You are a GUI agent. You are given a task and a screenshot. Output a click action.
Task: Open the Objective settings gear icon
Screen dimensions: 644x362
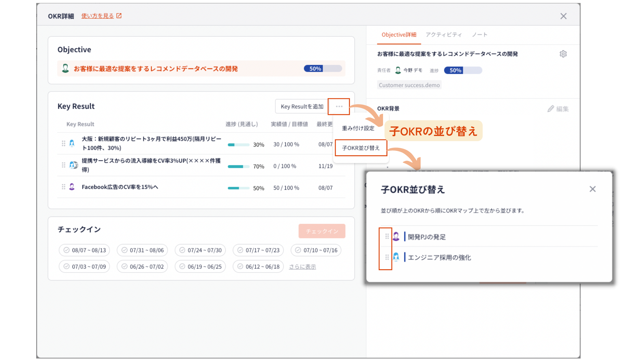click(x=563, y=54)
